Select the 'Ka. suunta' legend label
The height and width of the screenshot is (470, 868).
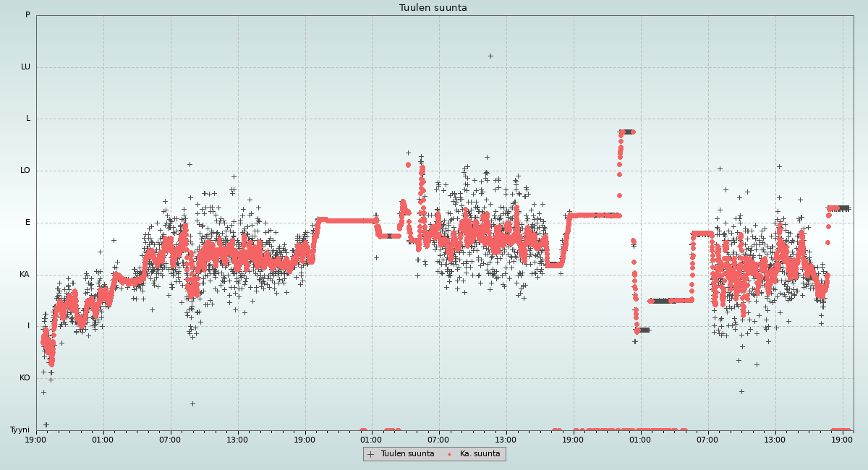[480, 454]
